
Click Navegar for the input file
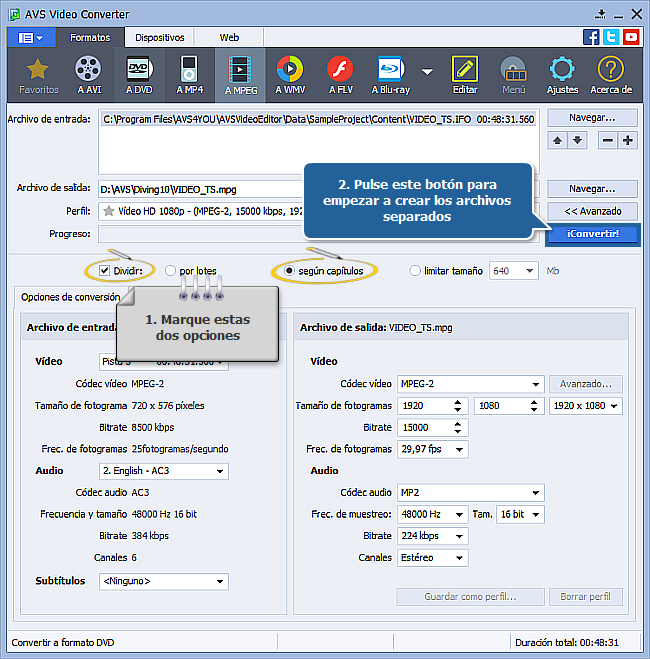click(592, 118)
